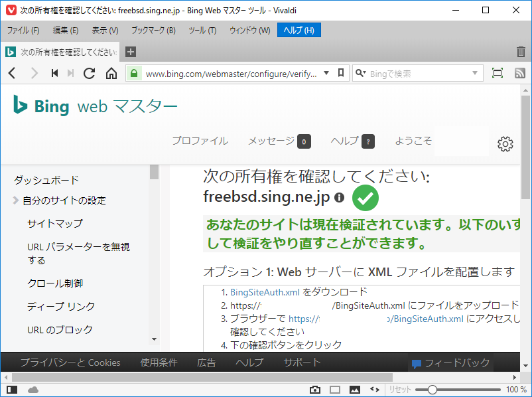Open the ヘルプ (H) menu
Viewport: 532px width, 397px height.
299,31
